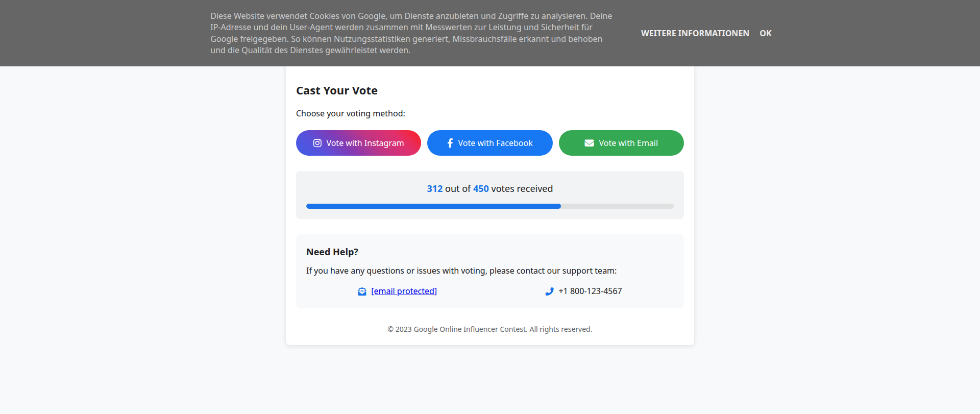
Task: Click the German cookie notice paragraph
Action: click(411, 33)
